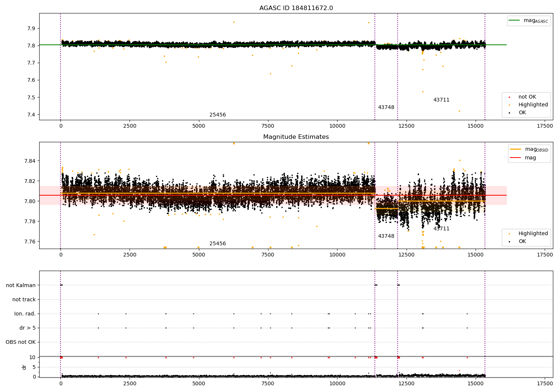560x392 pixels.
Task: Click the 7500 x-tick under the bottom plot
Action: click(268, 384)
